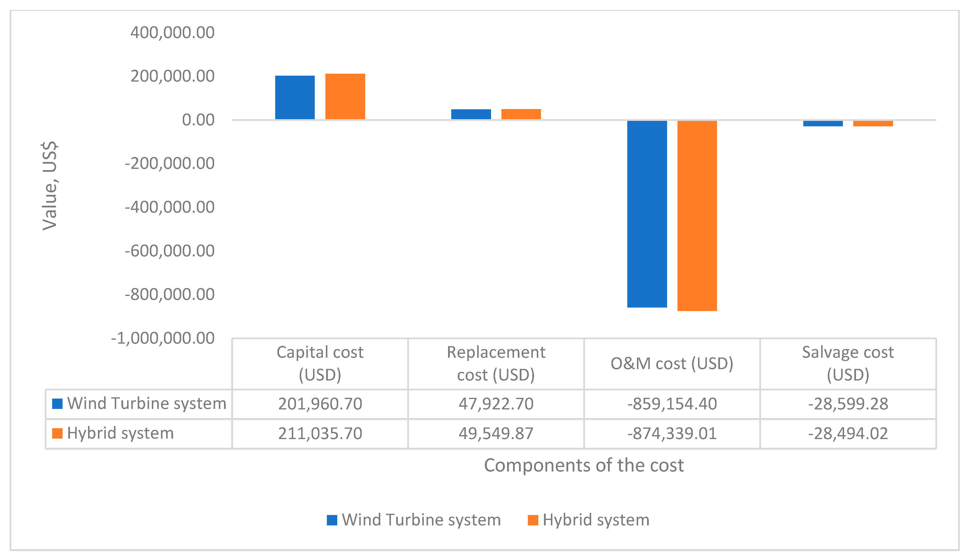
Task: Select the blue Capital cost bar
Action: (295, 98)
